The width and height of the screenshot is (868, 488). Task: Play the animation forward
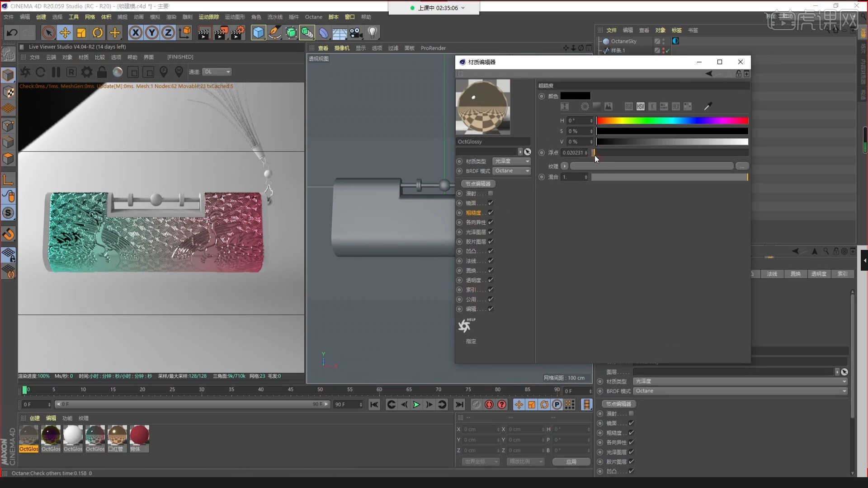[416, 404]
